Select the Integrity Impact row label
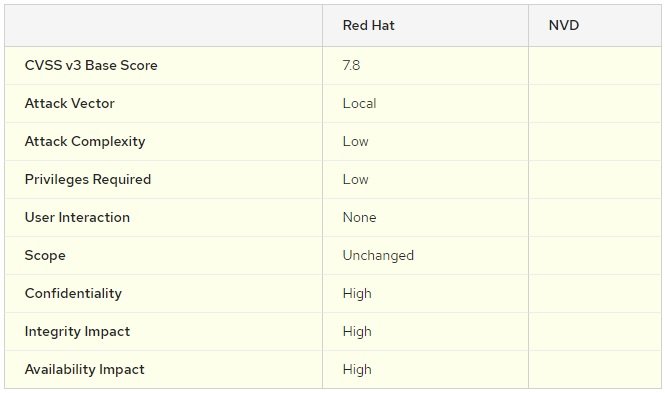This screenshot has width=665, height=393. pyautogui.click(x=77, y=332)
